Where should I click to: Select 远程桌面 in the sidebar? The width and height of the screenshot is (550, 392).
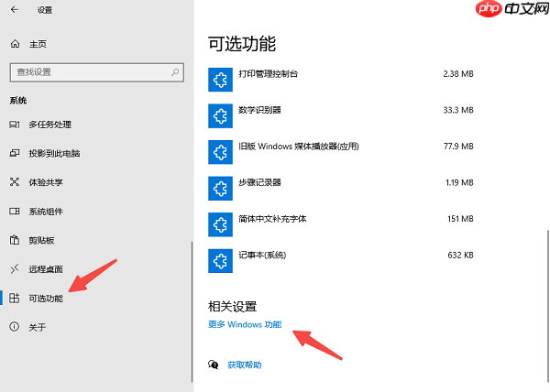point(46,269)
